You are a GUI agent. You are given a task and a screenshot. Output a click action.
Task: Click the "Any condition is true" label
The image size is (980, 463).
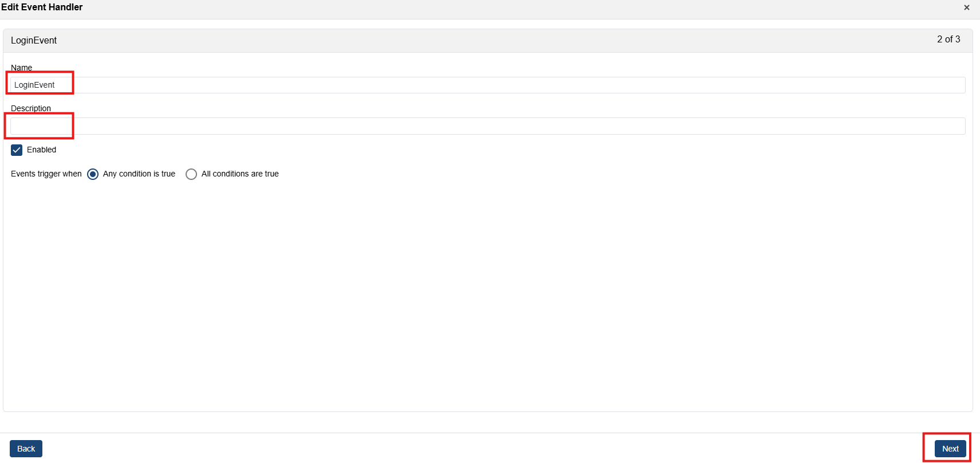139,174
